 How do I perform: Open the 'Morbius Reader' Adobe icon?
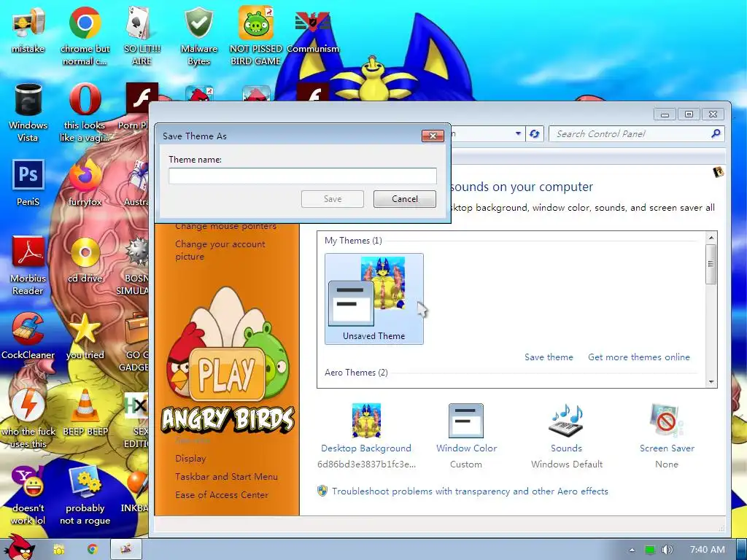click(28, 265)
